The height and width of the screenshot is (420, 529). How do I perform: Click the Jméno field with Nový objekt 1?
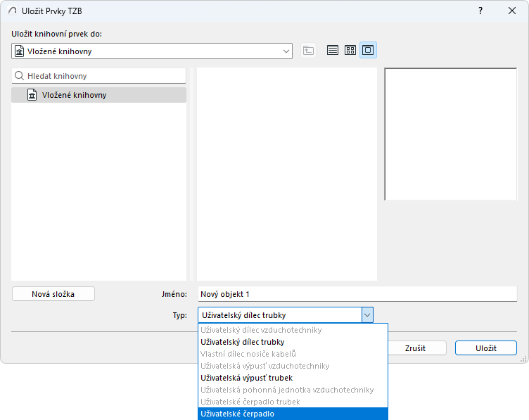pos(357,294)
